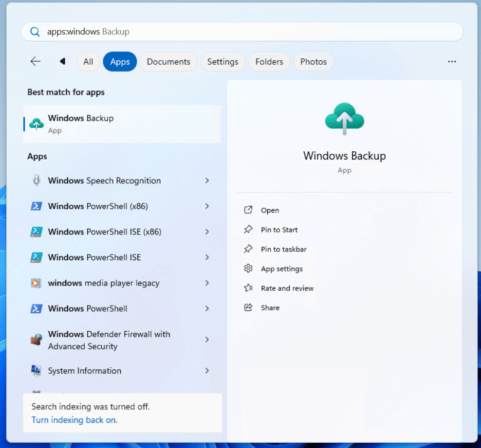Select the Settings filter tab
This screenshot has width=481, height=448.
[222, 62]
